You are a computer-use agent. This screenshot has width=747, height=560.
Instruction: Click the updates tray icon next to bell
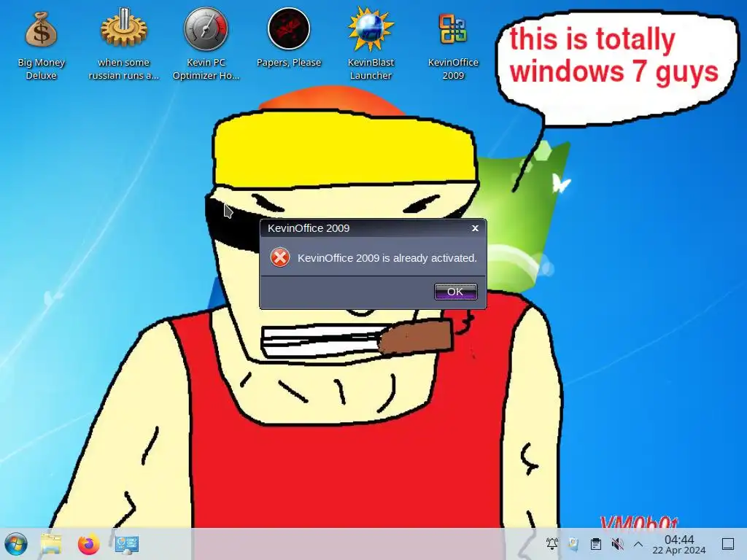pos(573,544)
